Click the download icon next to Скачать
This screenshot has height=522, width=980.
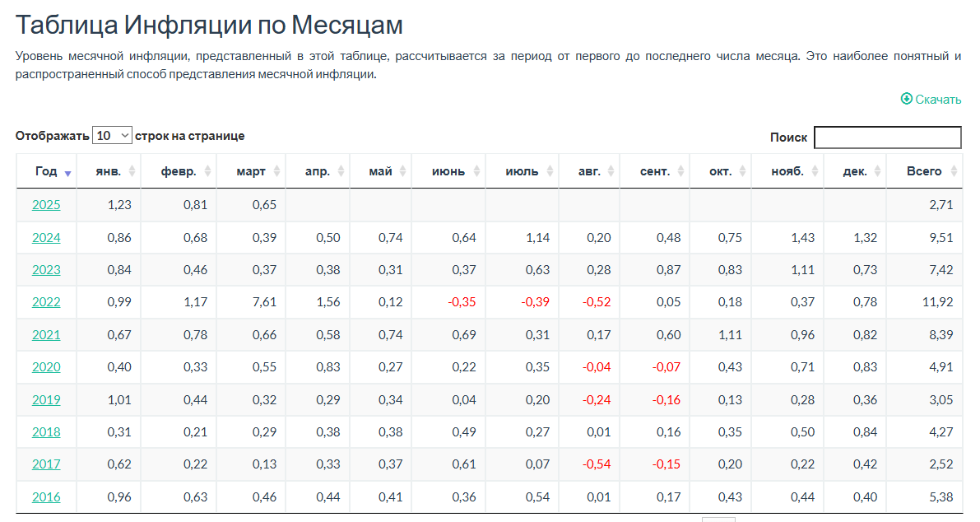pos(906,99)
